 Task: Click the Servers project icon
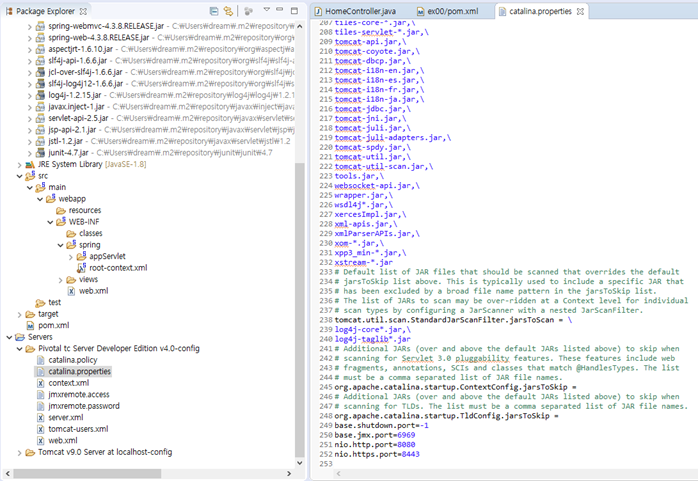20,337
